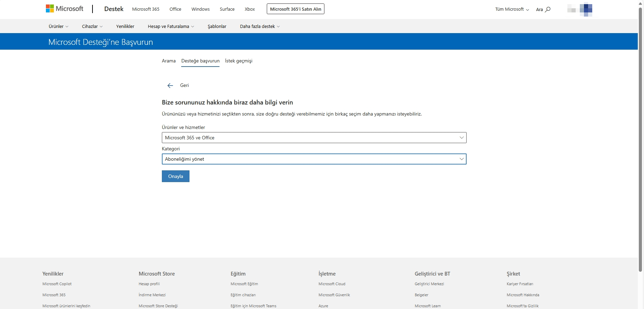Go to Surface in top navigation

[227, 9]
